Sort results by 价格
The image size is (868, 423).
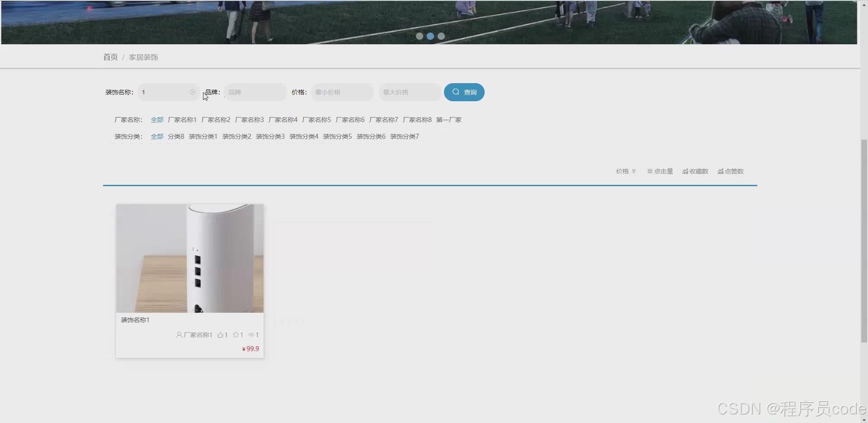[x=626, y=171]
